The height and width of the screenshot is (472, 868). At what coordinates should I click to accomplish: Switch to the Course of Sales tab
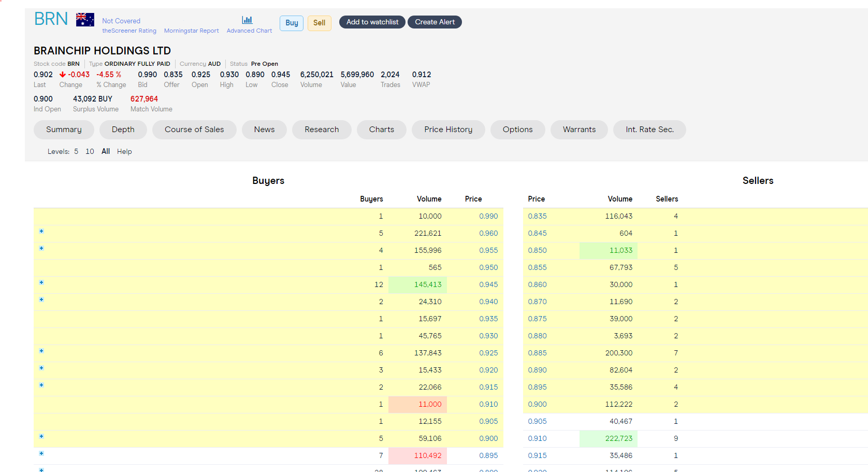click(x=194, y=130)
